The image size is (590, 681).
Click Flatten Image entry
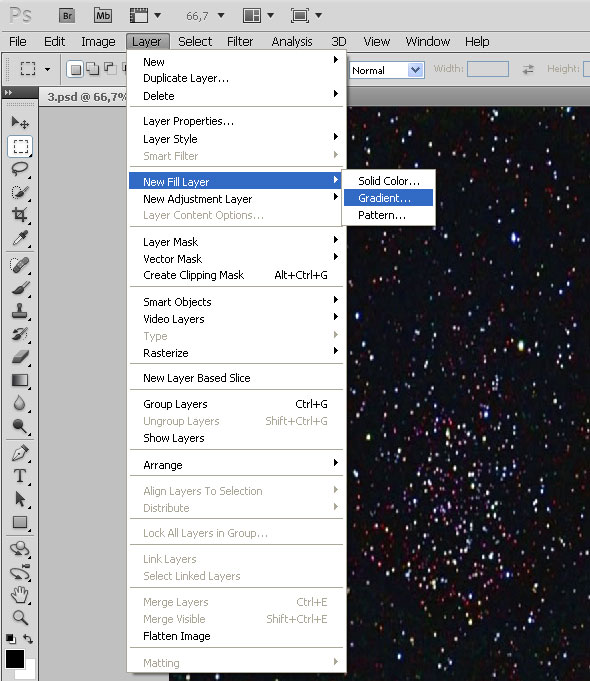click(237, 636)
